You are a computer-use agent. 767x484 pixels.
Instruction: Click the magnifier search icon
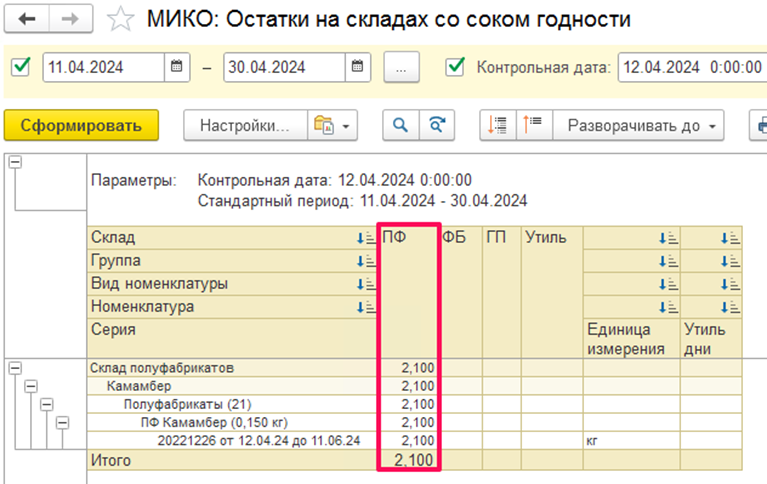(x=401, y=125)
